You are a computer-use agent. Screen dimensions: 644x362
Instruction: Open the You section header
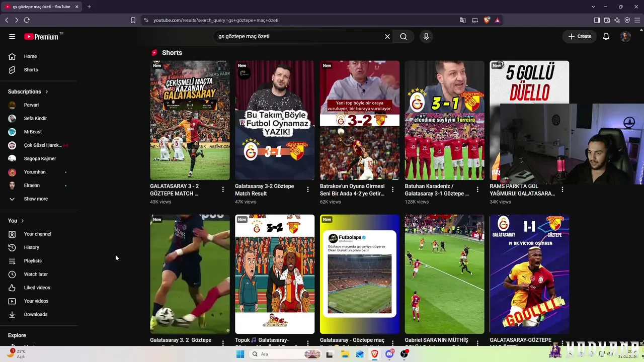click(x=16, y=221)
